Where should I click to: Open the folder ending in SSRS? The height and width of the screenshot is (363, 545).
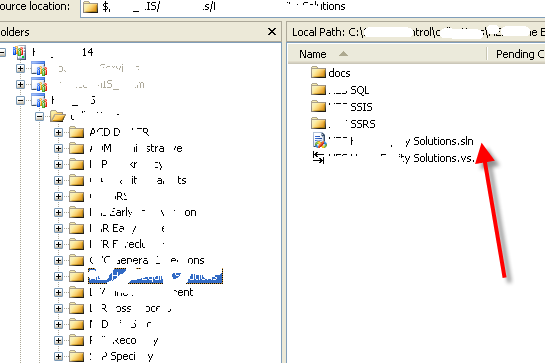[343, 124]
